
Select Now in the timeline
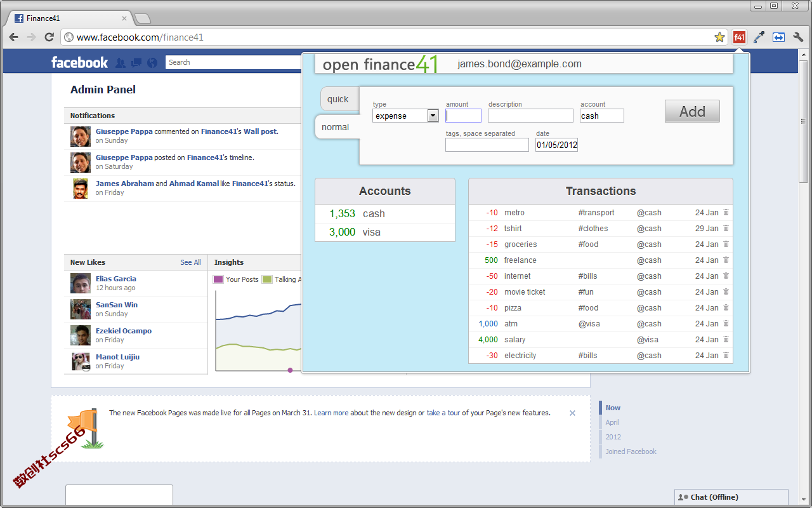point(613,408)
